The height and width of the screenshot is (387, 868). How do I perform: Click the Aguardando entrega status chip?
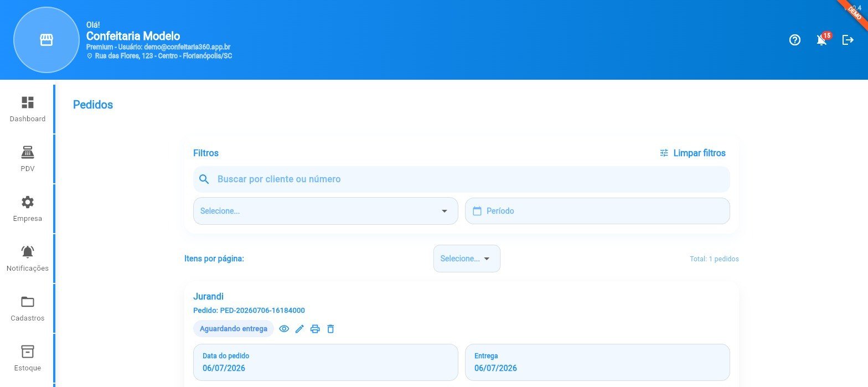click(x=234, y=329)
